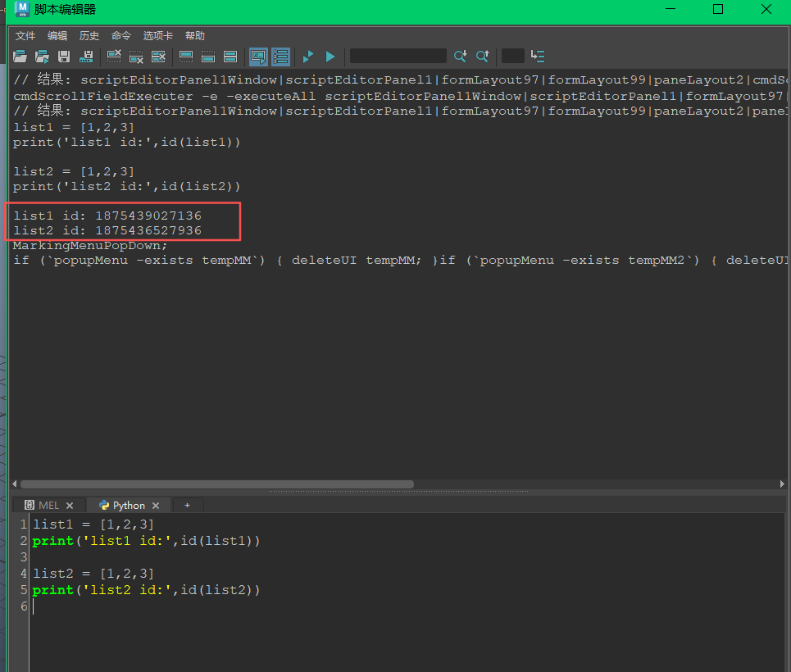Viewport: 791px width, 672px height.
Task: Open the 文件 menu
Action: click(x=25, y=36)
